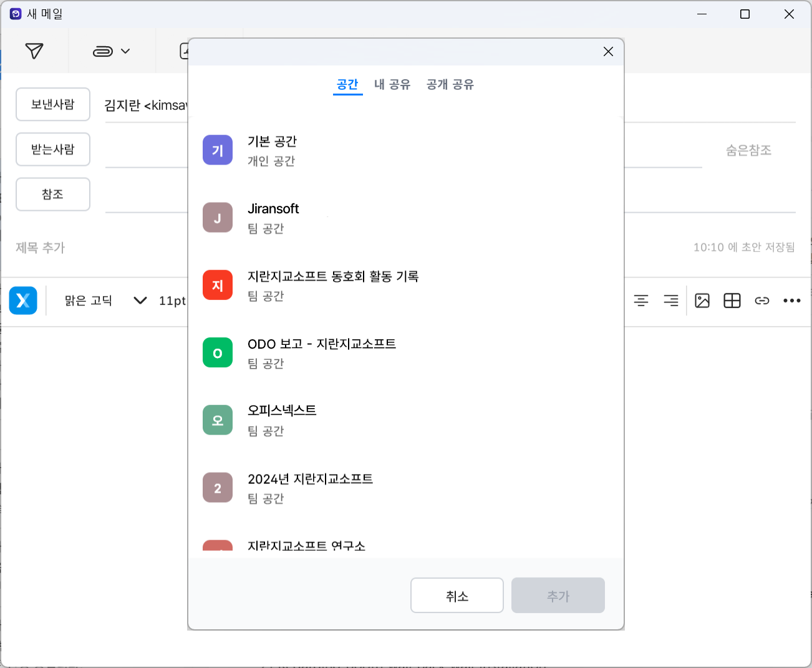This screenshot has height=668, width=812.
Task: Insert an image into the message body
Action: coord(702,301)
